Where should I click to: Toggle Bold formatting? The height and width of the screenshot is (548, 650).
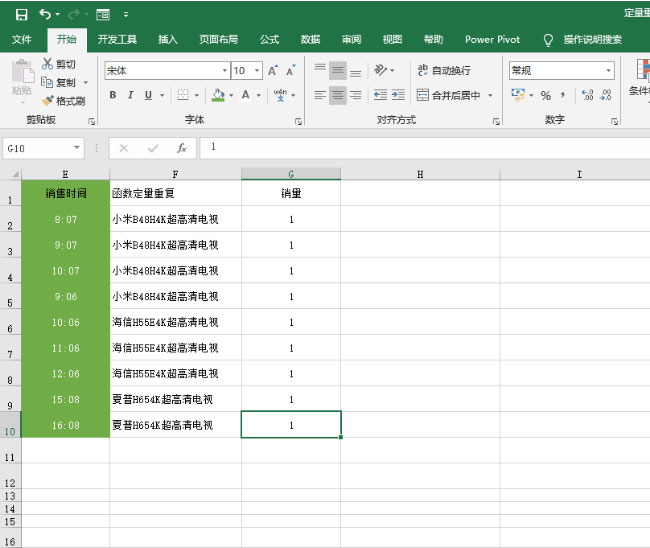point(113,96)
